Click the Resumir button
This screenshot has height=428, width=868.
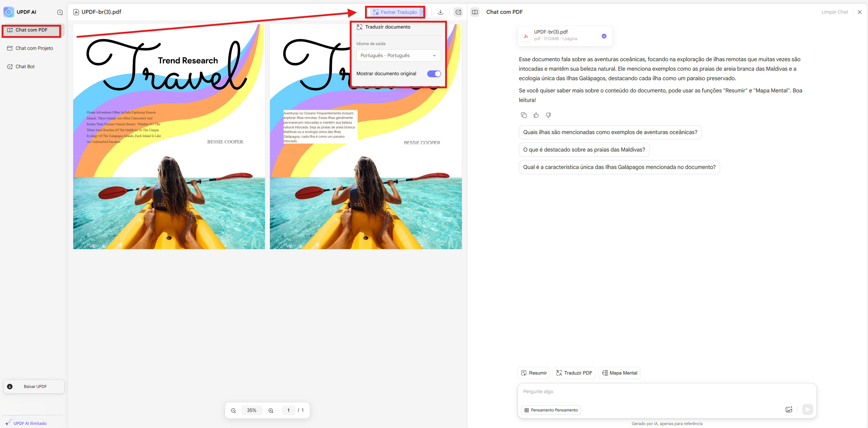534,373
